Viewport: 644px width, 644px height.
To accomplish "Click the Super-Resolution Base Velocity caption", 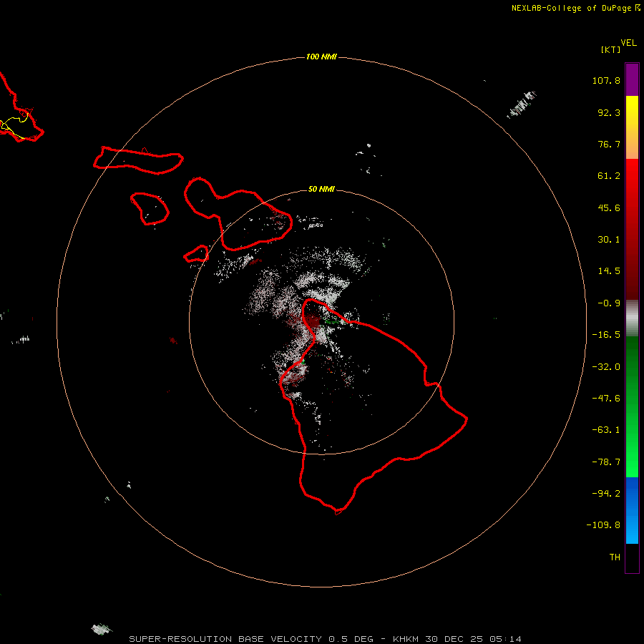I will click(x=325, y=639).
